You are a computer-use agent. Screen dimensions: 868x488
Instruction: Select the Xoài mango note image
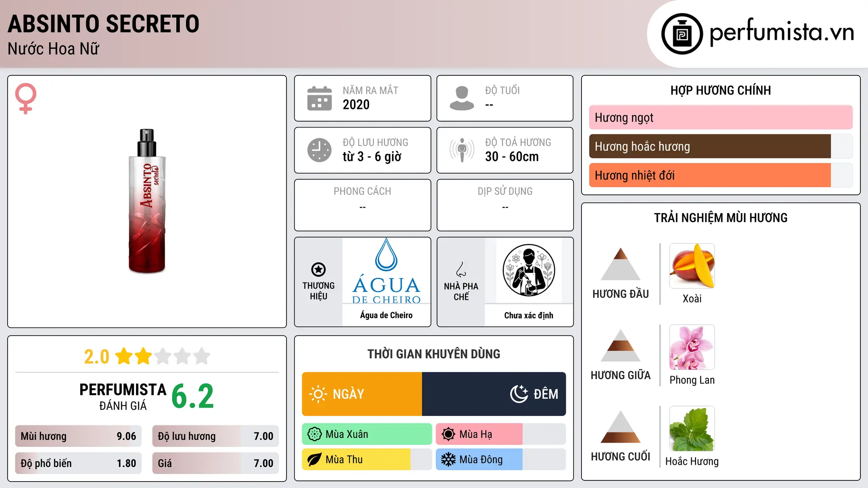tap(692, 266)
